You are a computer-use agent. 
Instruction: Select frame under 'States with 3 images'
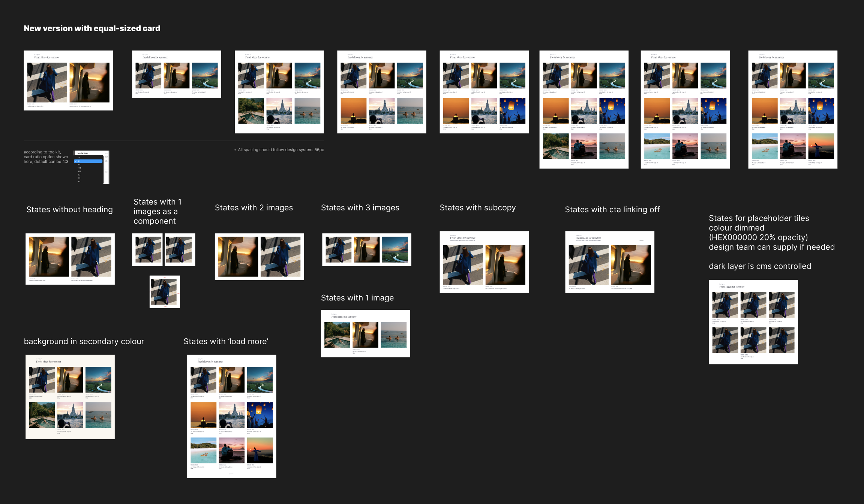(x=367, y=250)
